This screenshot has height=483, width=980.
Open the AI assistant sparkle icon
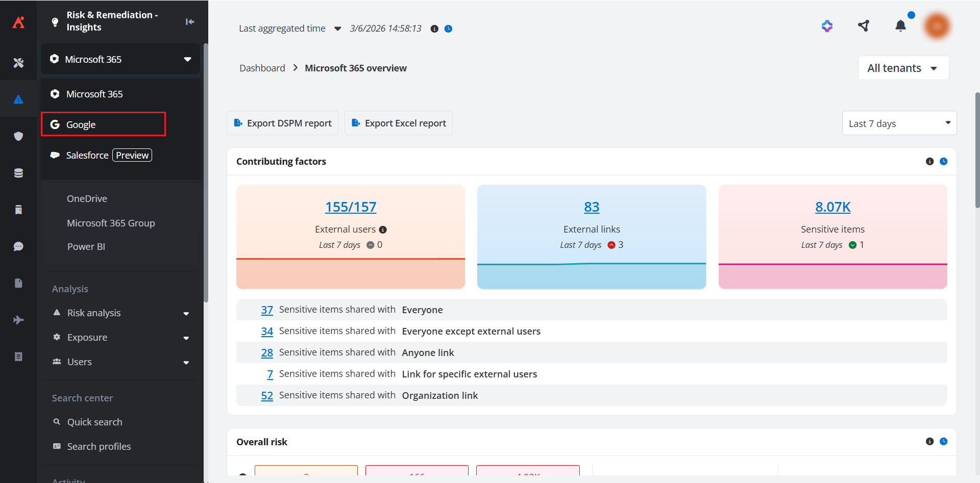[x=827, y=26]
